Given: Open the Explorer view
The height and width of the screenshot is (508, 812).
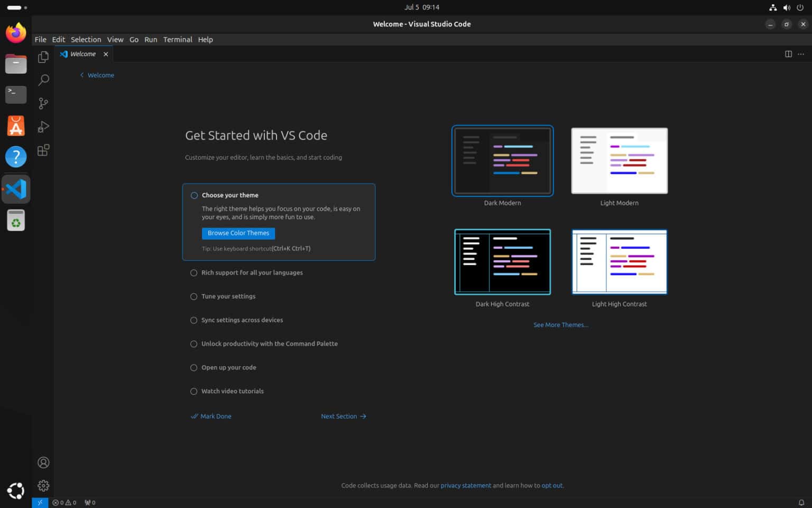Looking at the screenshot, I should (x=43, y=57).
